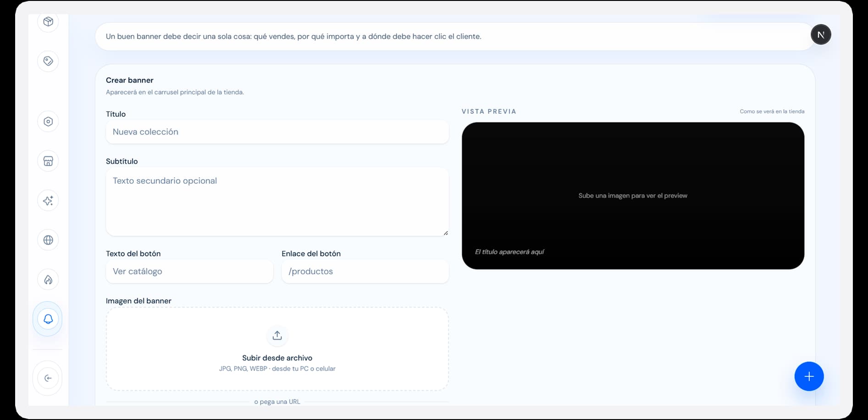Open the package box sidebar icon

[x=48, y=22]
